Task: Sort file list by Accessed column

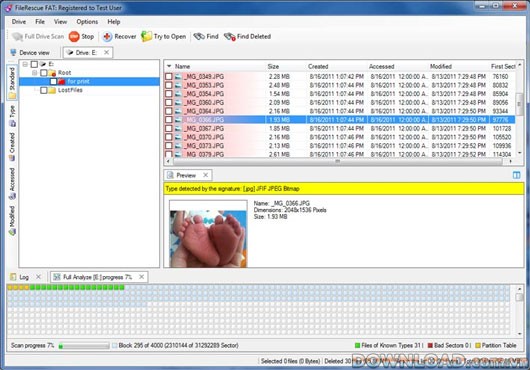Action: (x=381, y=67)
